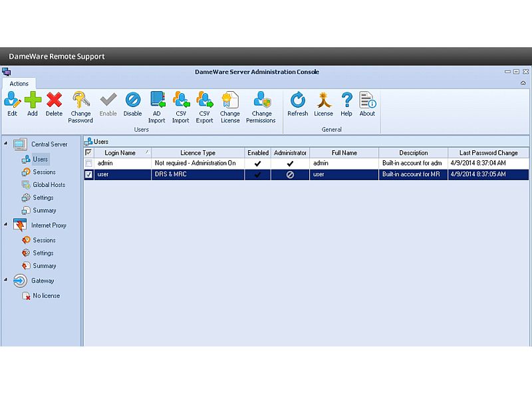Image resolution: width=532 pixels, height=399 pixels.
Task: Click 'Built-in account for adm' description cell
Action: tap(413, 163)
